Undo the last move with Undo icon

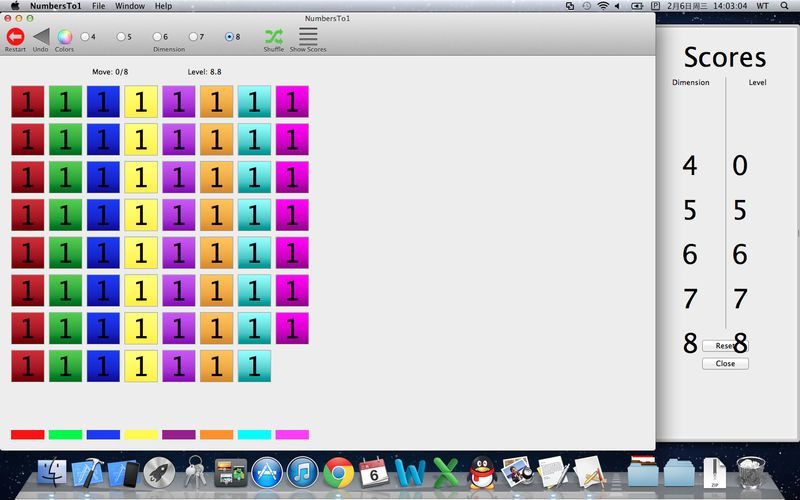pyautogui.click(x=41, y=37)
